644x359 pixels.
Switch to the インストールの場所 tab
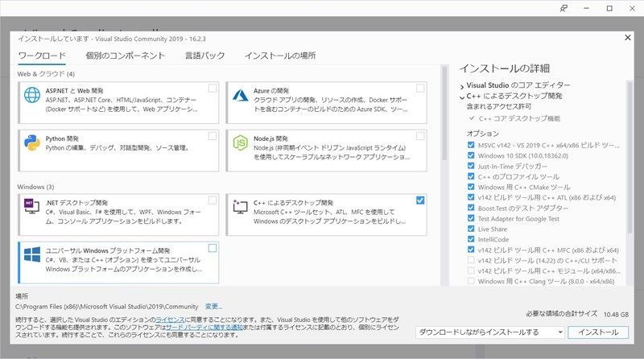coord(280,56)
